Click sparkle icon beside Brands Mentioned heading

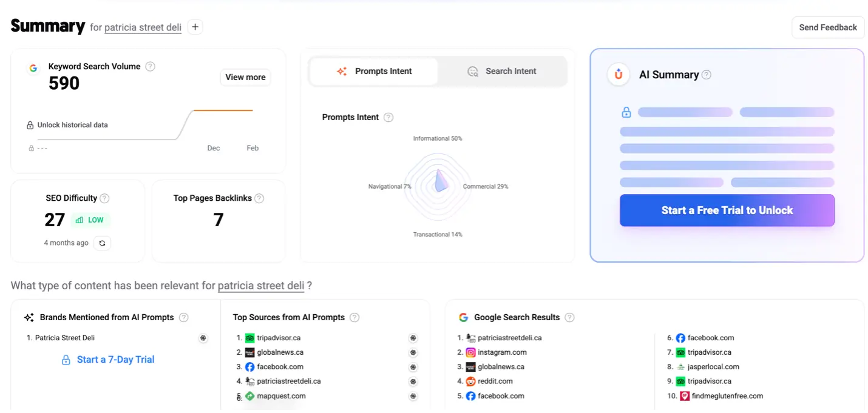(29, 317)
